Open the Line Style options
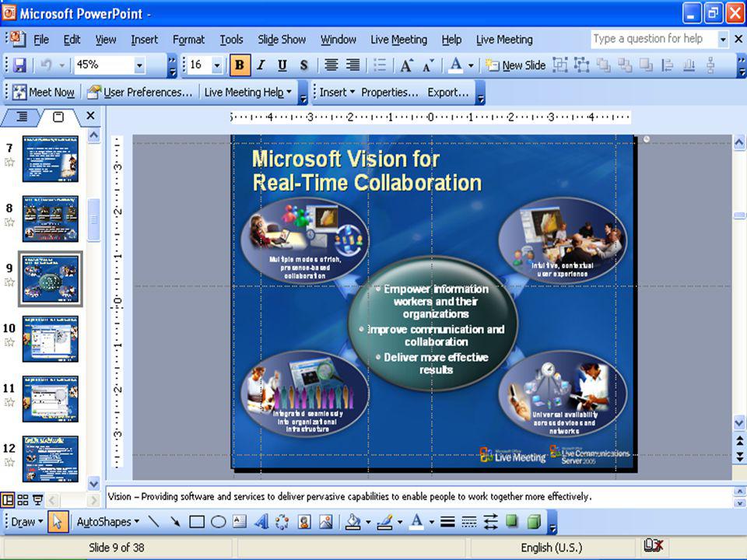This screenshot has width=747, height=560. coord(447,522)
